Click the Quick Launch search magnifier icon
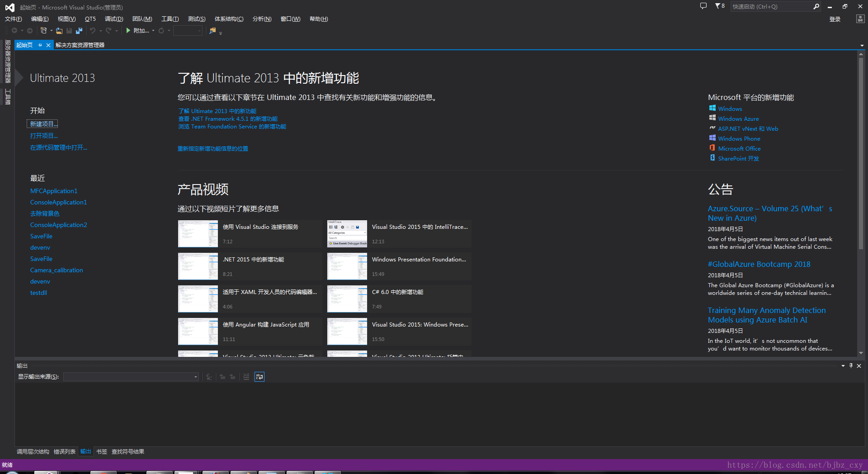The image size is (868, 474). point(816,6)
